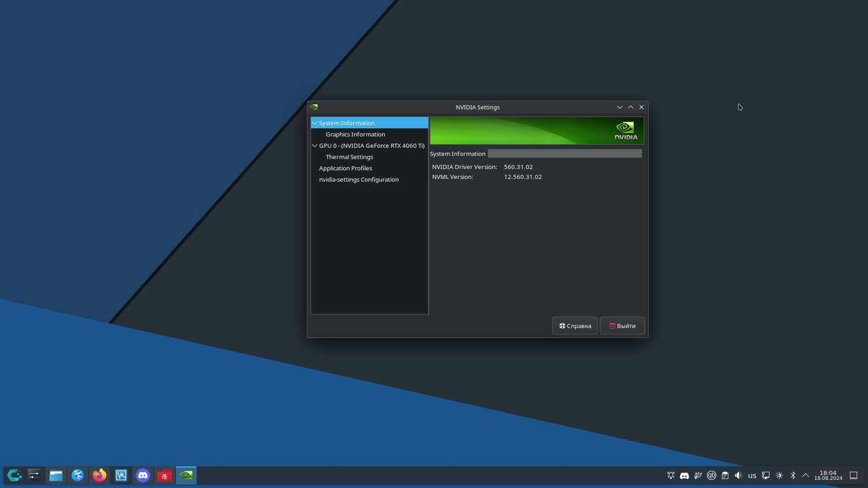The height and width of the screenshot is (488, 868).
Task: Click the Discord tray icon
Action: [685, 475]
